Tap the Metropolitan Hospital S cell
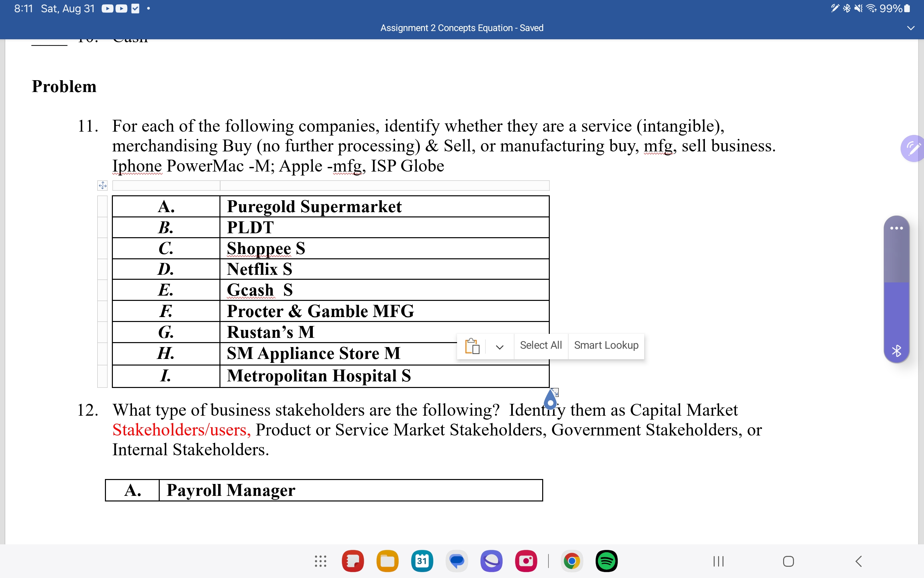The image size is (924, 578). coord(384,376)
